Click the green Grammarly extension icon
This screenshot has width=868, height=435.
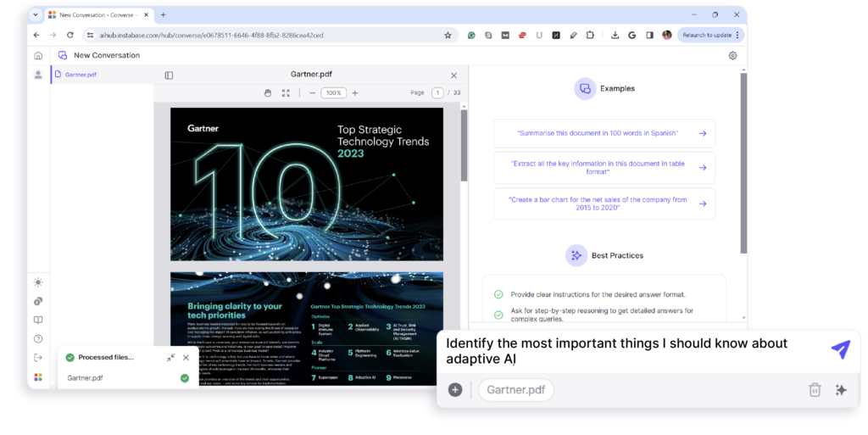click(x=471, y=35)
